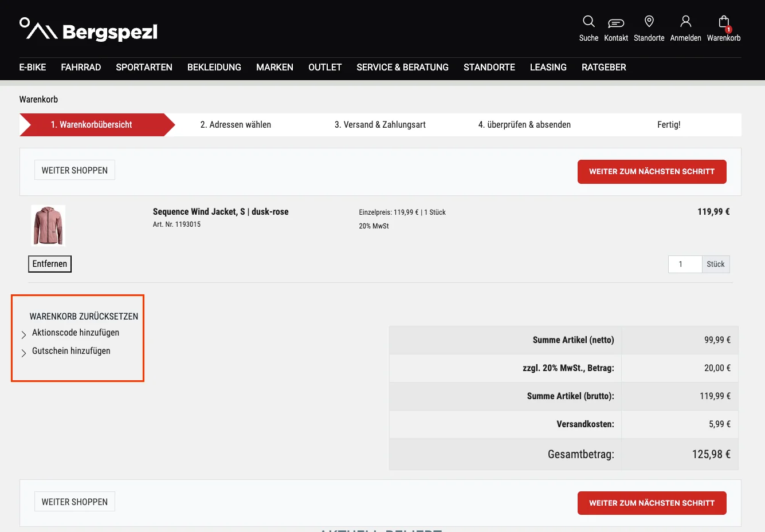Screen dimensions: 765x532
Task: Open the Sequence Wind Jacket thumbnail
Action: coord(48,226)
